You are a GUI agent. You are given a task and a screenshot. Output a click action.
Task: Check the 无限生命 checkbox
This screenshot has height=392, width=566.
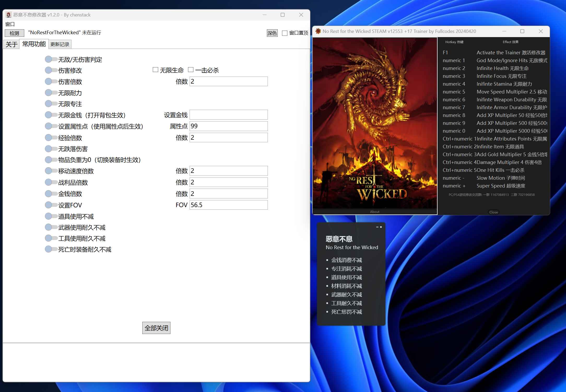pos(155,70)
